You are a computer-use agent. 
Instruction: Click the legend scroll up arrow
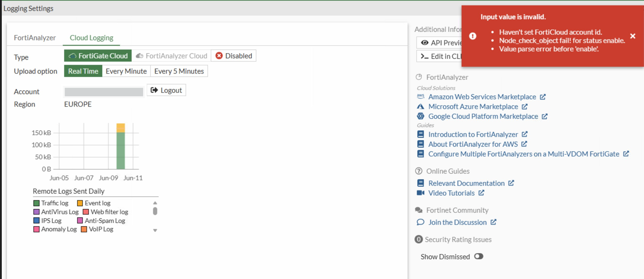155,203
